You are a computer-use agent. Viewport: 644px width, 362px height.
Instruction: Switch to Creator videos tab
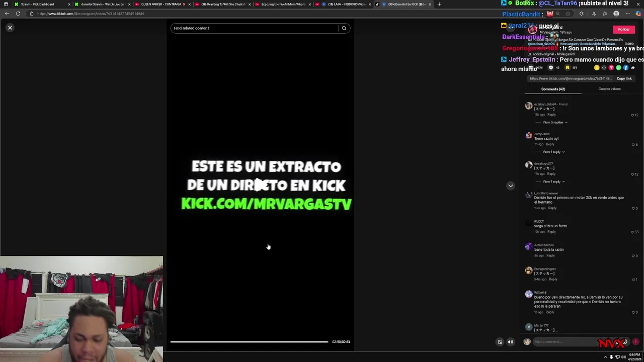pyautogui.click(x=609, y=89)
